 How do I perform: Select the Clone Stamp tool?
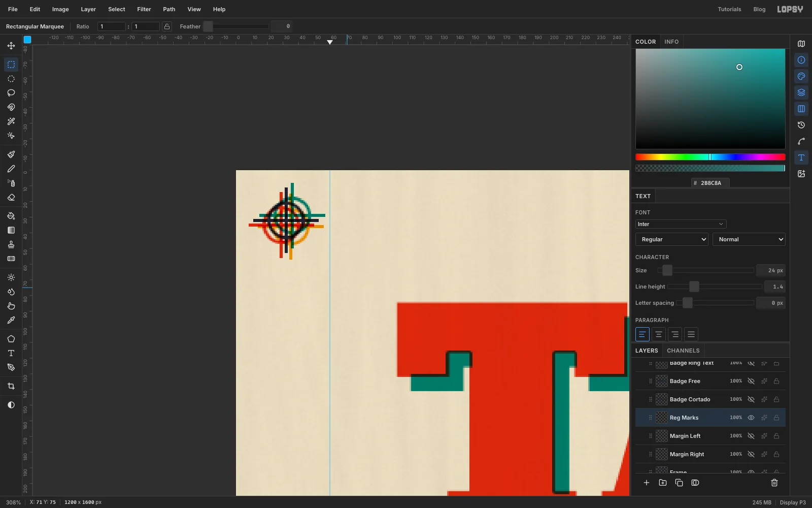(11, 244)
